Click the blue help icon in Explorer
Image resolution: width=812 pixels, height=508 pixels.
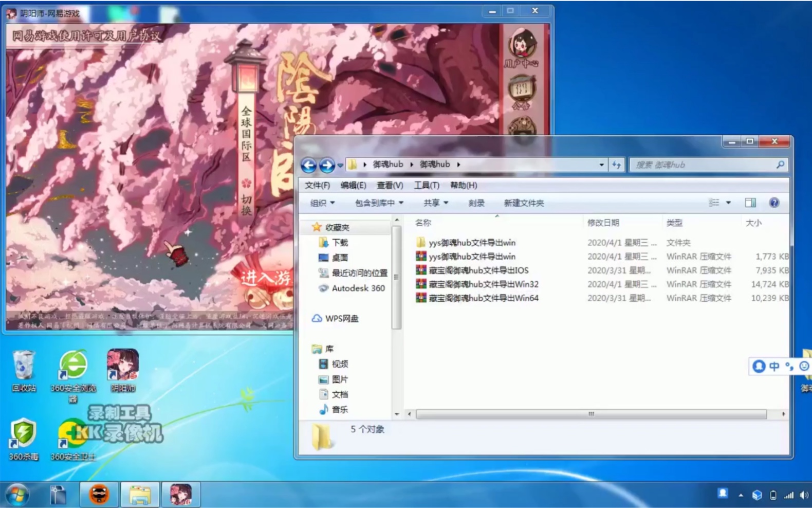click(x=774, y=203)
